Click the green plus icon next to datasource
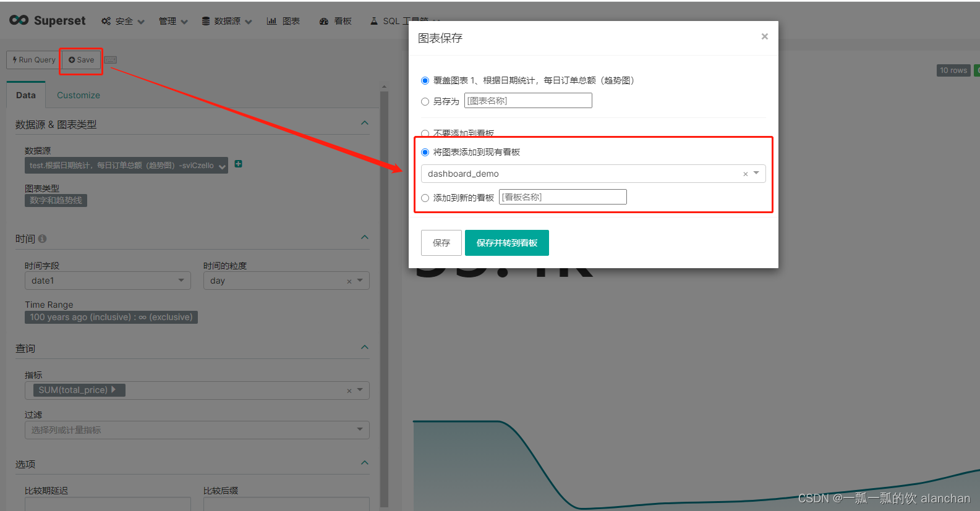 [239, 164]
